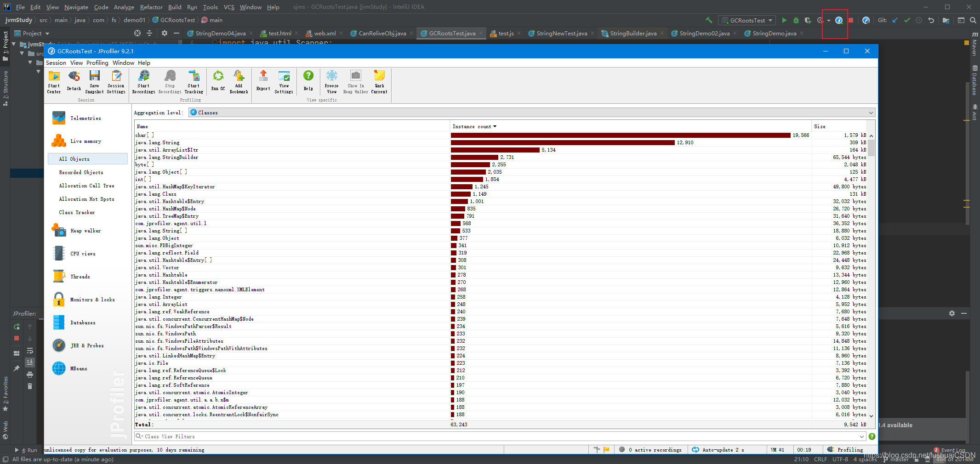Image resolution: width=980 pixels, height=464 pixels.
Task: Toggle the Event Log tool window
Action: coord(950,450)
